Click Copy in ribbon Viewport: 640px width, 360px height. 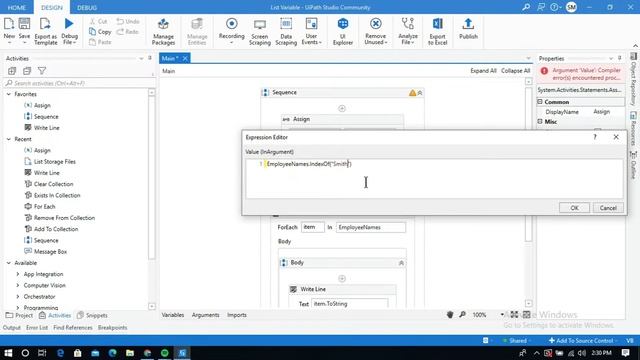[x=100, y=31]
